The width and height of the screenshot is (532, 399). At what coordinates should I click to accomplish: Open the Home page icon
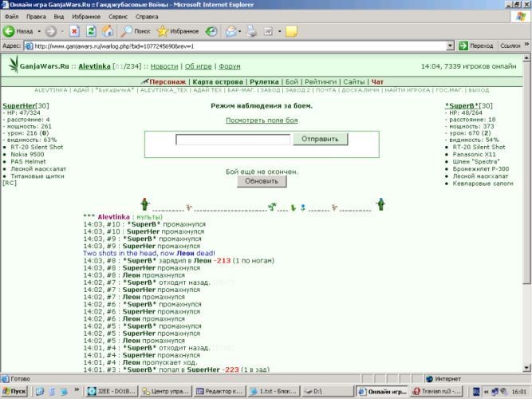click(108, 31)
